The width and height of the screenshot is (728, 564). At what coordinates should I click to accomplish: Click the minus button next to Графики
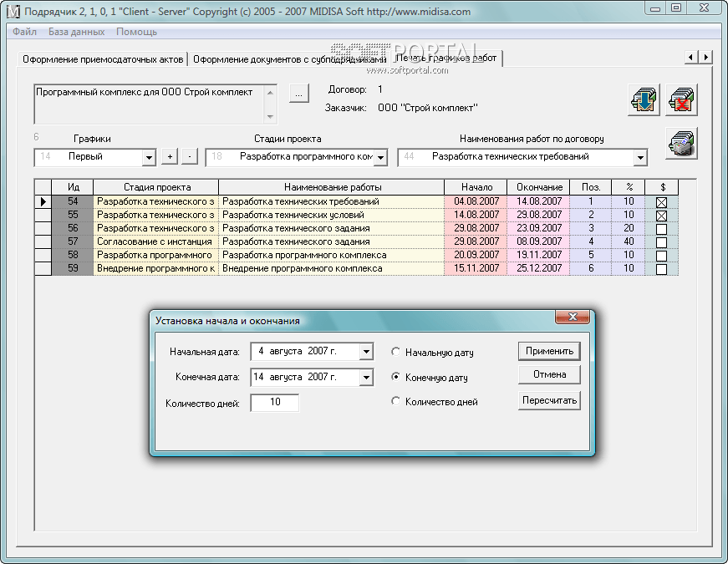click(x=190, y=157)
